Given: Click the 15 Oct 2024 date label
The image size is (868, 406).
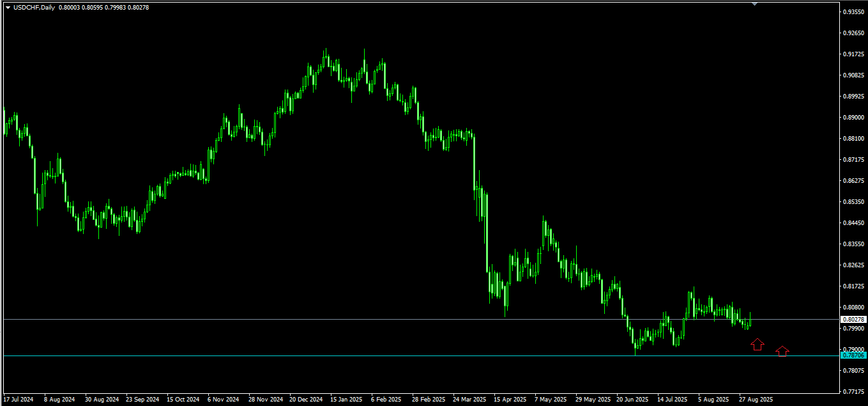Looking at the screenshot, I should coord(183,400).
